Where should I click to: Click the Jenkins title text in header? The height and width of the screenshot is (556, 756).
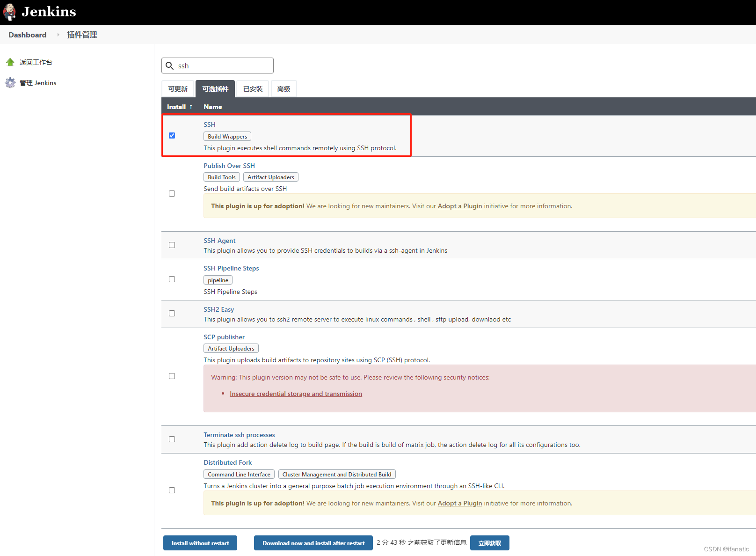coord(49,12)
